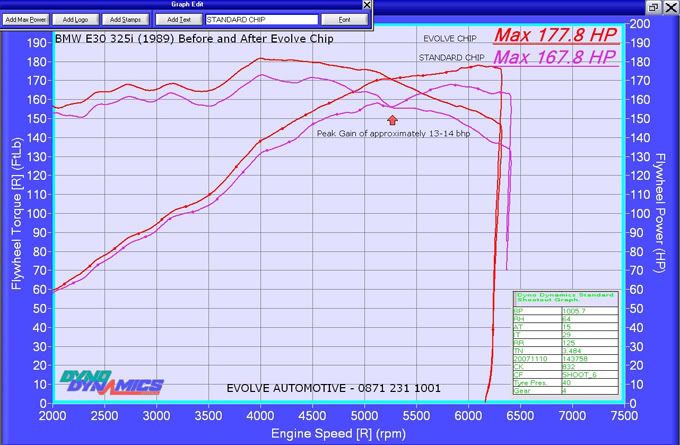The width and height of the screenshot is (680, 445).
Task: Close the Graph Edit dialog
Action: click(x=367, y=5)
